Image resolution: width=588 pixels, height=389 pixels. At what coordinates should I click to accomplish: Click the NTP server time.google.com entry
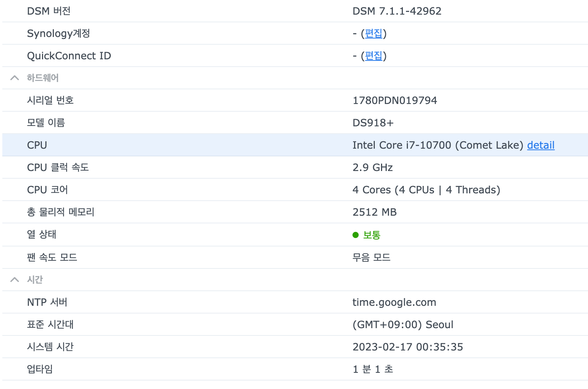pyautogui.click(x=394, y=302)
